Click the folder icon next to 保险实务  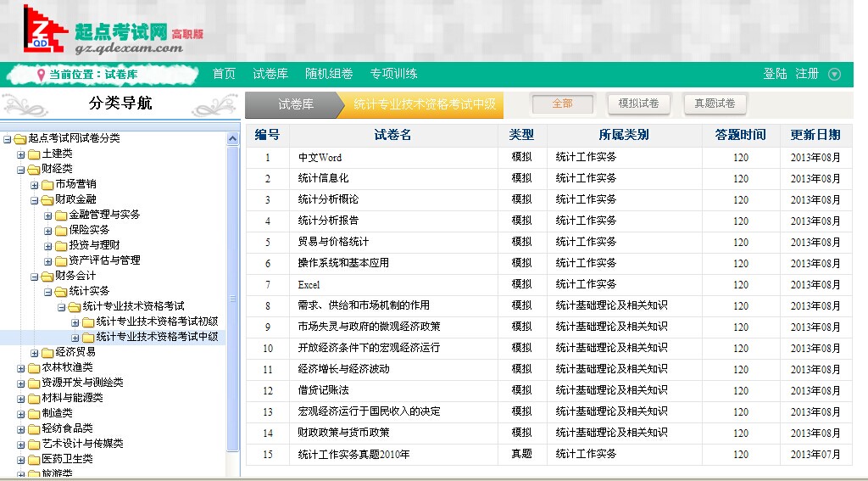pos(61,230)
